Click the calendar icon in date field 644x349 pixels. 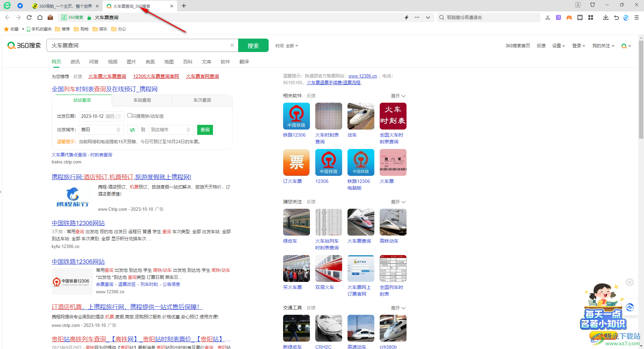pyautogui.click(x=118, y=116)
